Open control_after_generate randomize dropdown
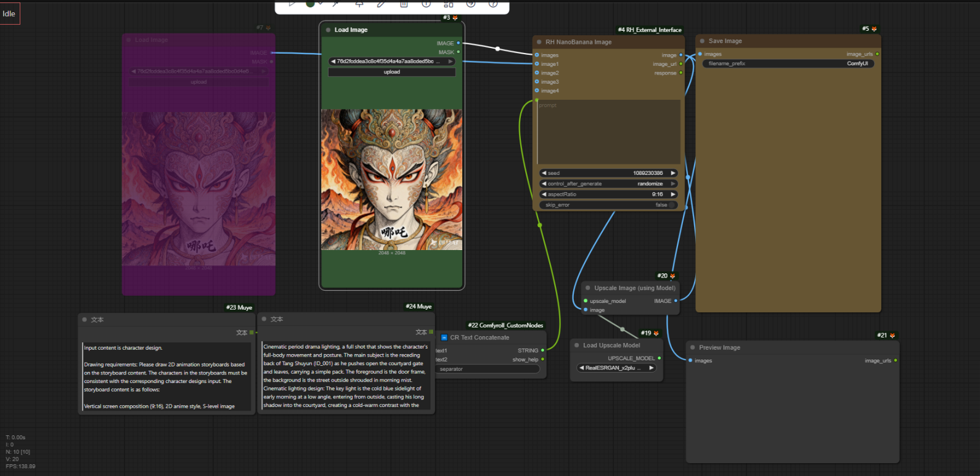Screen dimensions: 980x476 coord(609,184)
